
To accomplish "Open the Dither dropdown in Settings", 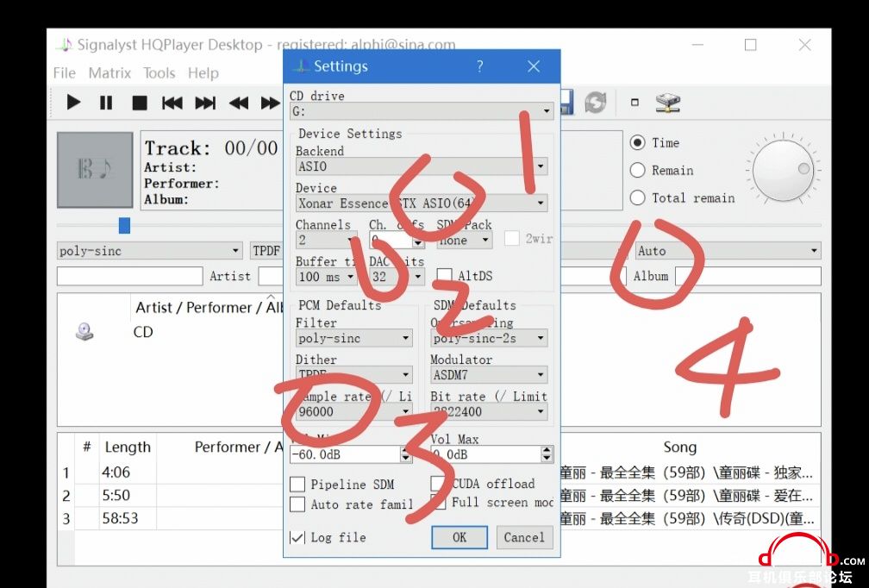I will coord(354,375).
